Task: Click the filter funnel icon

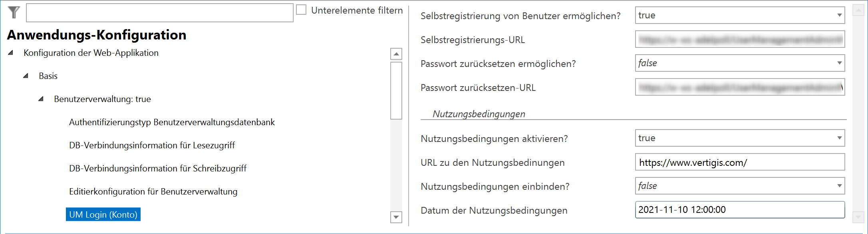Action: [13, 13]
